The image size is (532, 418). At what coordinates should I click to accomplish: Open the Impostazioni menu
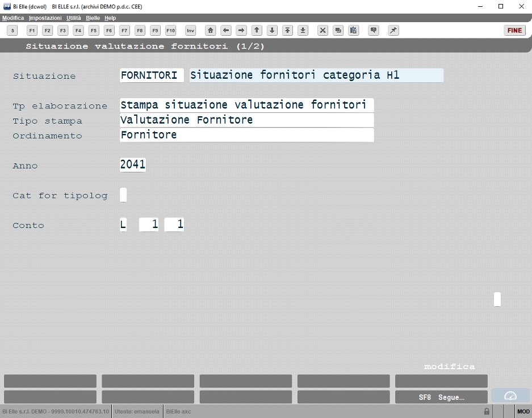[x=45, y=18]
